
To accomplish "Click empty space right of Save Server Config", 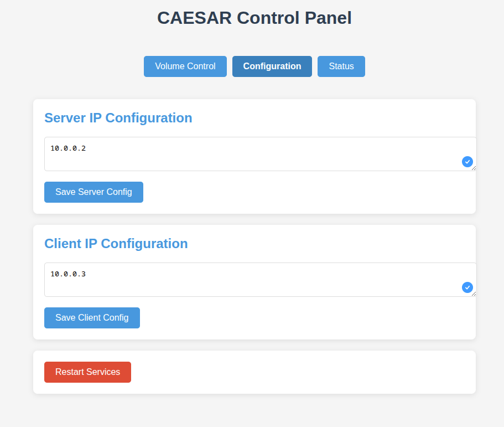I will 304,192.
